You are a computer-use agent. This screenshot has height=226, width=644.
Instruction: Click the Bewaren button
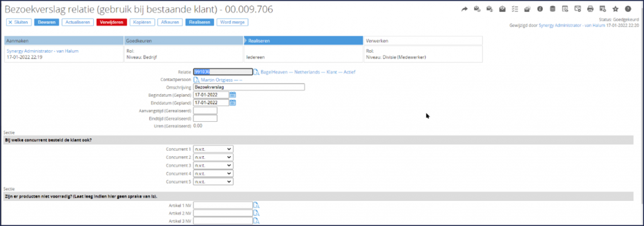47,22
